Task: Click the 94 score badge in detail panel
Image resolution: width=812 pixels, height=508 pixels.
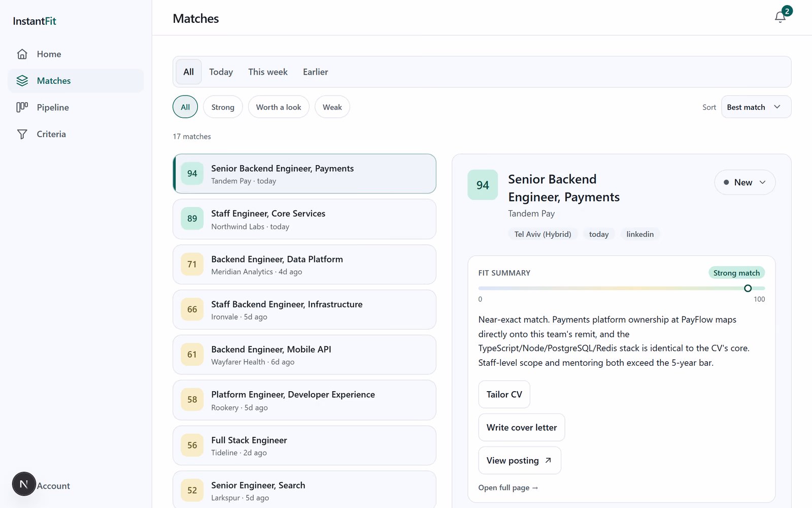Action: click(483, 185)
